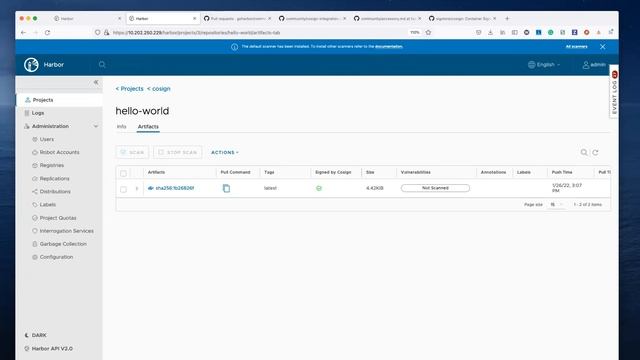Screen dimensions: 640x360
Task: Open a new browser tab
Action: [x=507, y=18]
